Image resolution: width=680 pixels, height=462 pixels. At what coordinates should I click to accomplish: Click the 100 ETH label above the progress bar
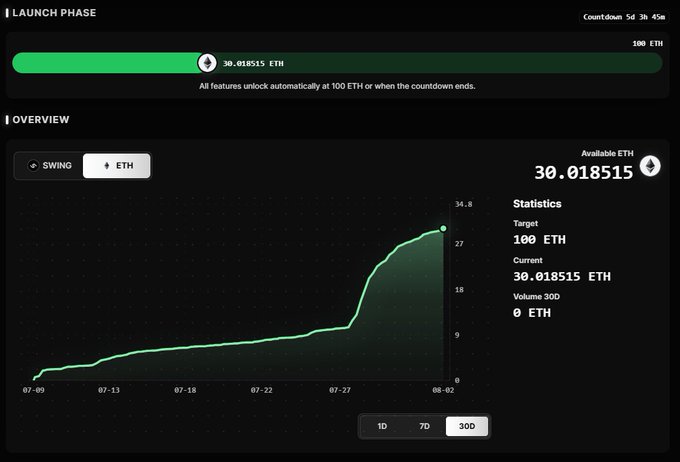647,43
